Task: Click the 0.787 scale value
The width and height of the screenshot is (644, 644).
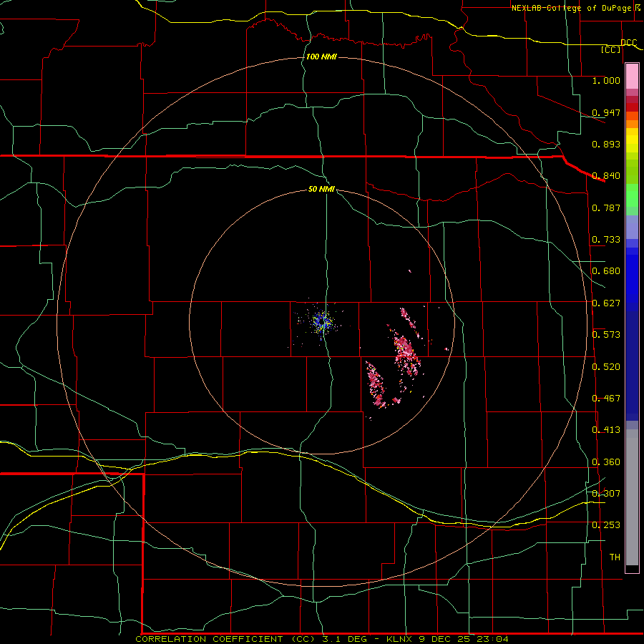Action: [606, 208]
